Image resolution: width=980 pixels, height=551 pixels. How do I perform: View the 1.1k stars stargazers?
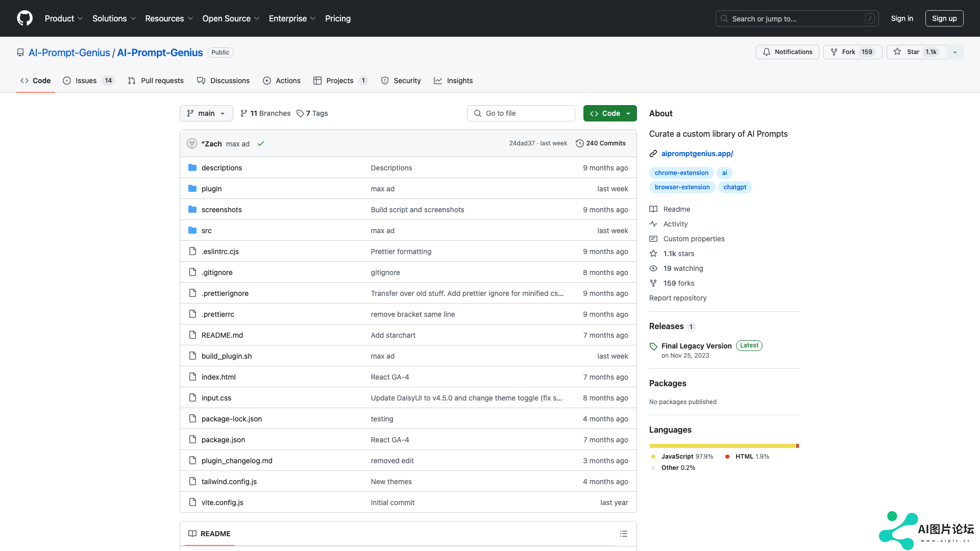coord(672,254)
